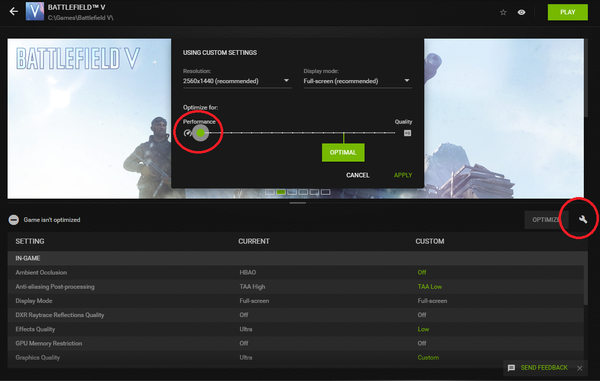Dismiss the Send Feedback banner
Screen dimensions: 600x381
click(x=580, y=368)
